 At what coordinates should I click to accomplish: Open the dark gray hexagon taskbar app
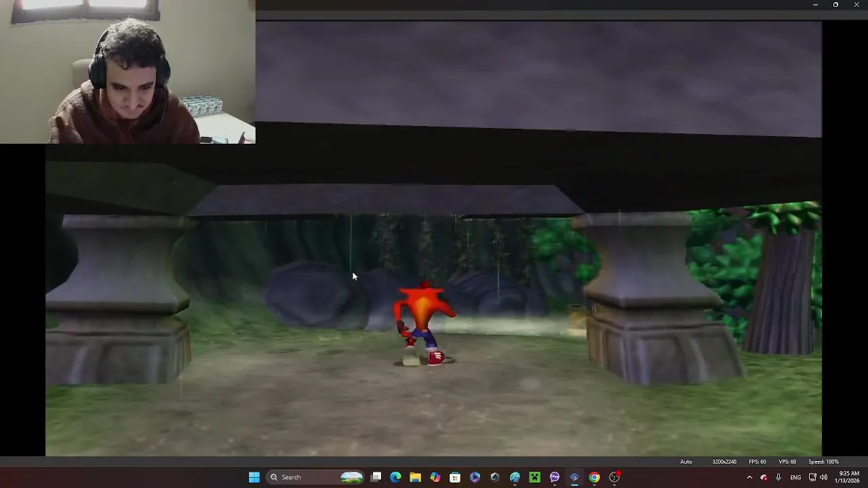(x=495, y=477)
